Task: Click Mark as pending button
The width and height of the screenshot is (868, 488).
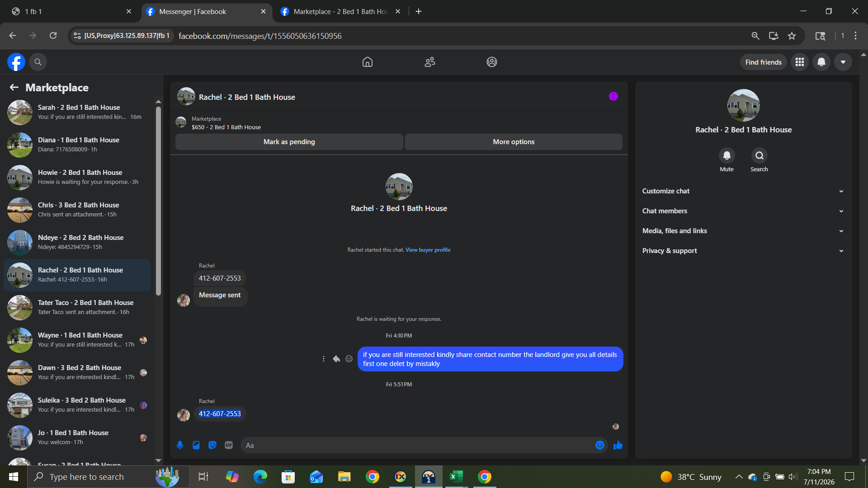Action: coord(289,142)
